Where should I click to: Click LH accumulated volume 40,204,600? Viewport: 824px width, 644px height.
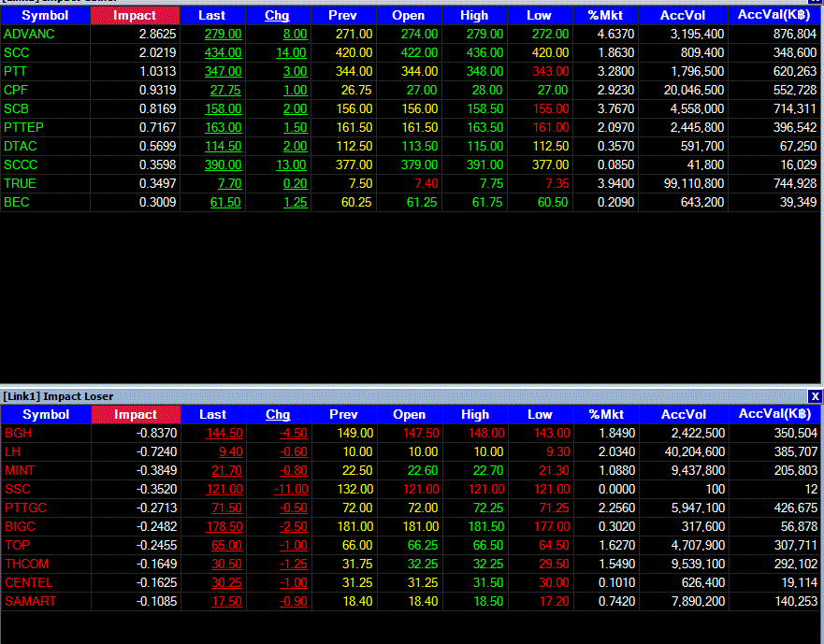[695, 451]
